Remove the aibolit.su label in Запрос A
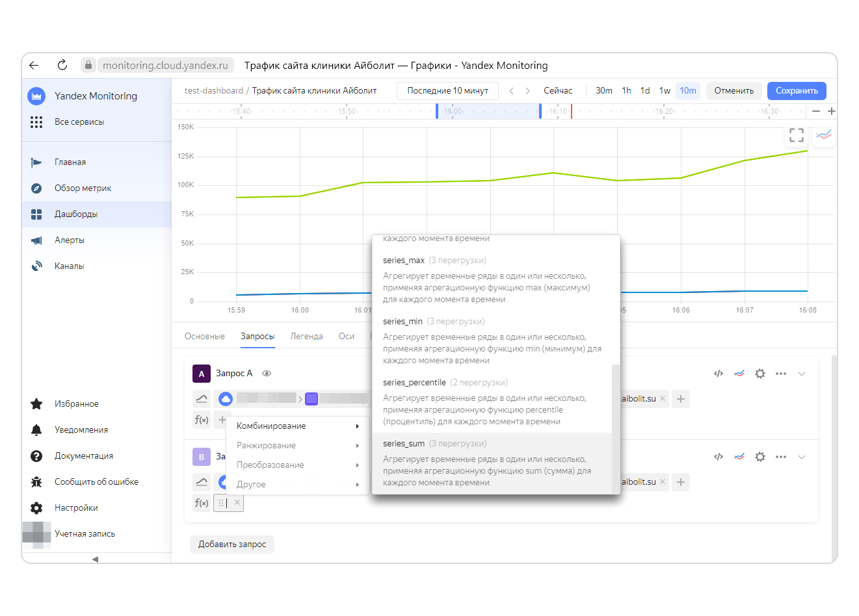The image size is (859, 616). pos(663,399)
